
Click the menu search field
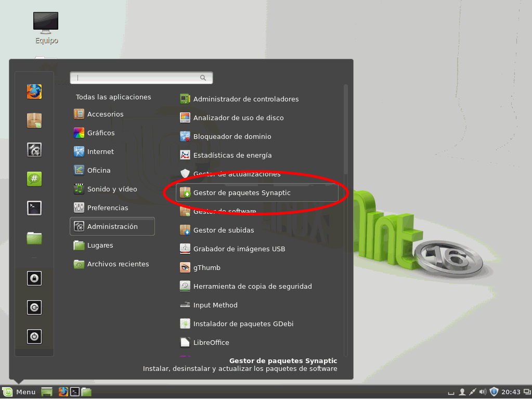coord(141,77)
